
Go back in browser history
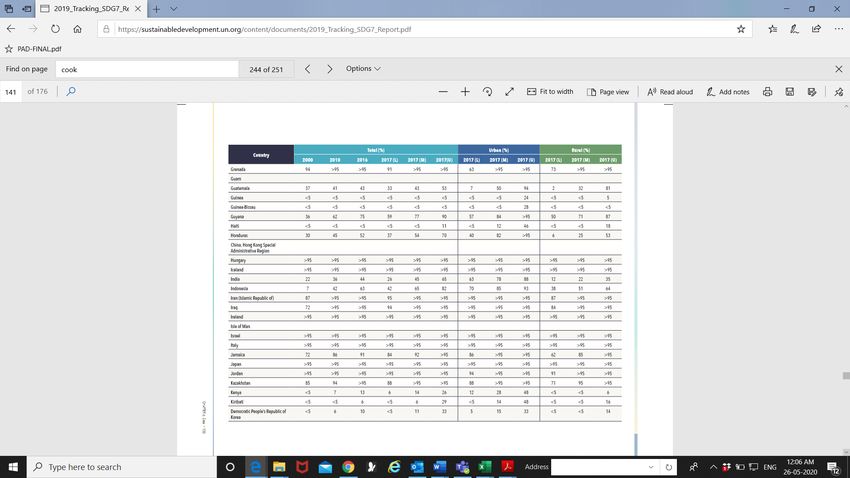click(11, 29)
